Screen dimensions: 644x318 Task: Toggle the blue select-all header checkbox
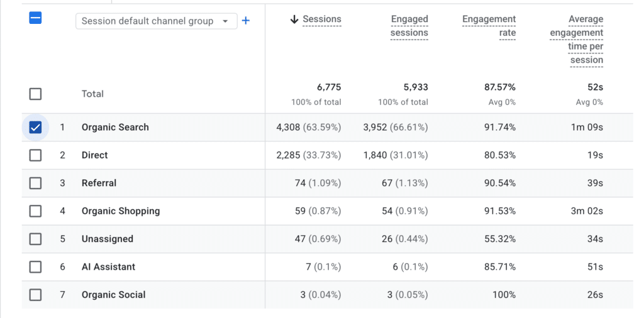tap(35, 18)
